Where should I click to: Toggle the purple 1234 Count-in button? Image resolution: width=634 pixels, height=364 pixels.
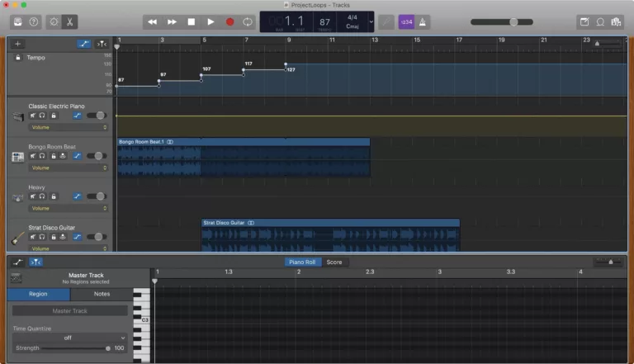coord(406,22)
